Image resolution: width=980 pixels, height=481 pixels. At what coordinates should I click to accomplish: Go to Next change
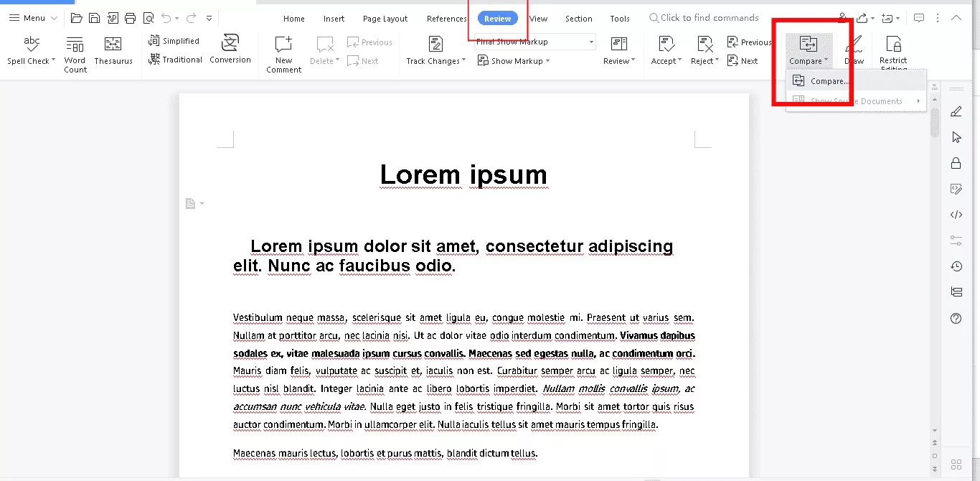click(743, 61)
